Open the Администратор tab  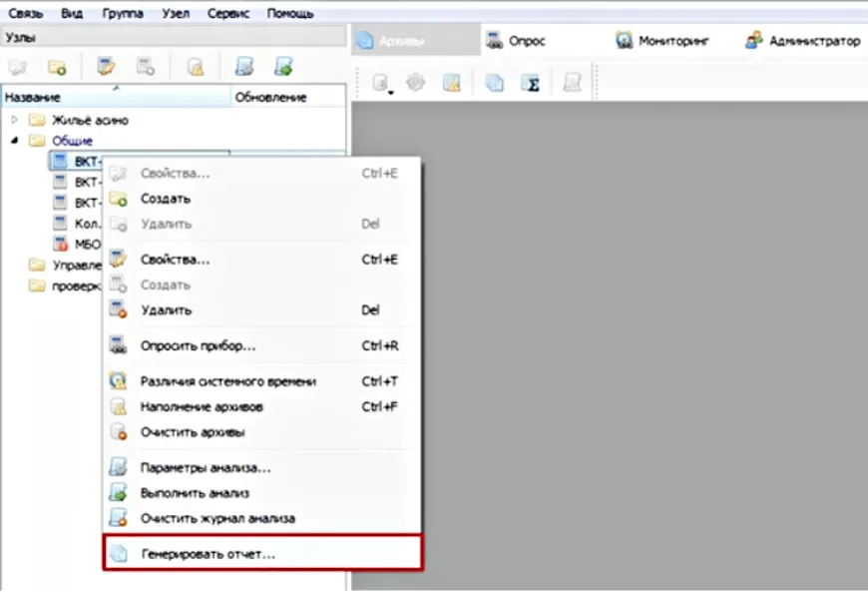tap(802, 41)
